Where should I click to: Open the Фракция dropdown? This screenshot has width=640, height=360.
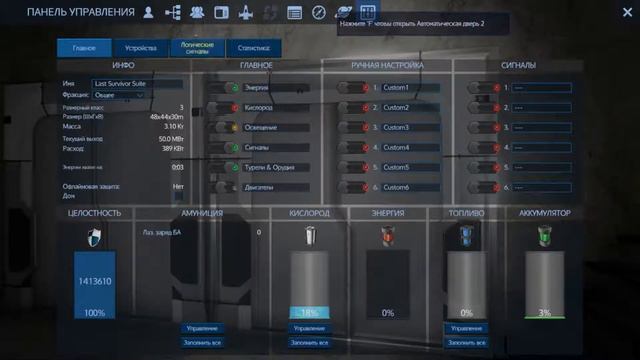pos(118,95)
